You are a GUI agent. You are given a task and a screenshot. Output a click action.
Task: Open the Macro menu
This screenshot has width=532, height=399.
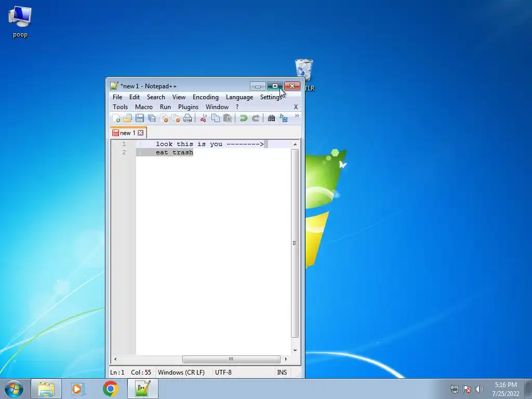[144, 107]
